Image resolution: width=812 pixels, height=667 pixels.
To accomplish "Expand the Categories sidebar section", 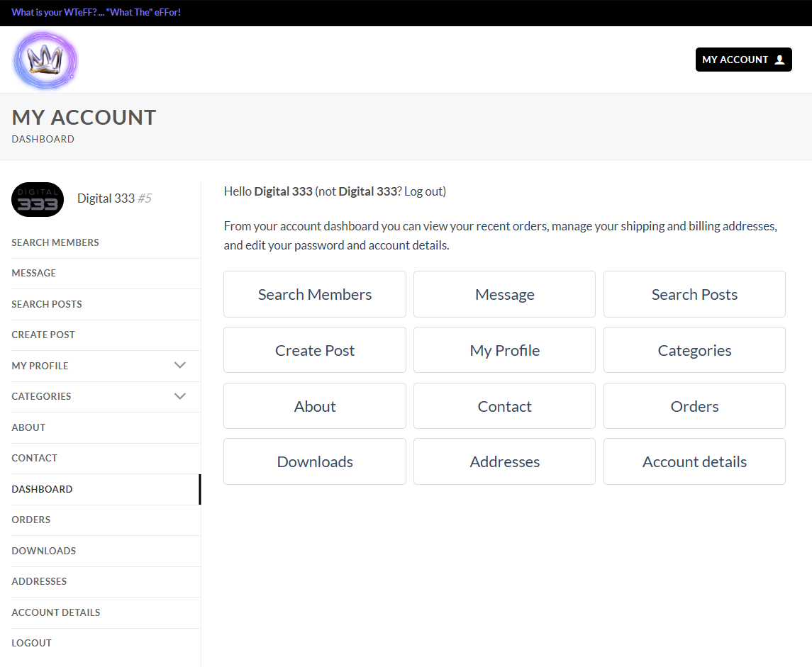I will [179, 396].
